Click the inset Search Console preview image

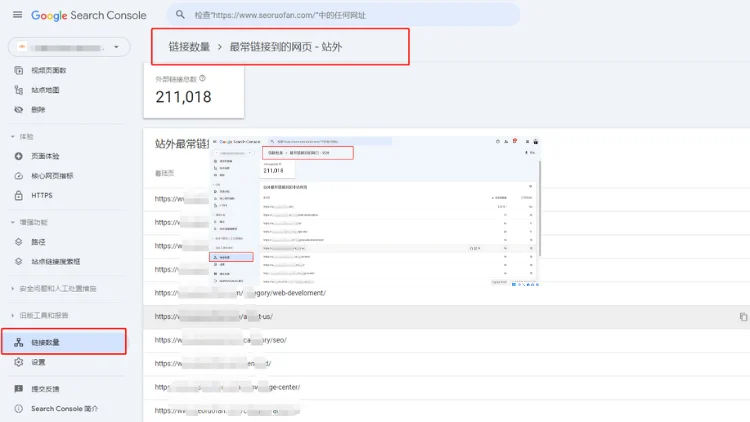pos(375,211)
